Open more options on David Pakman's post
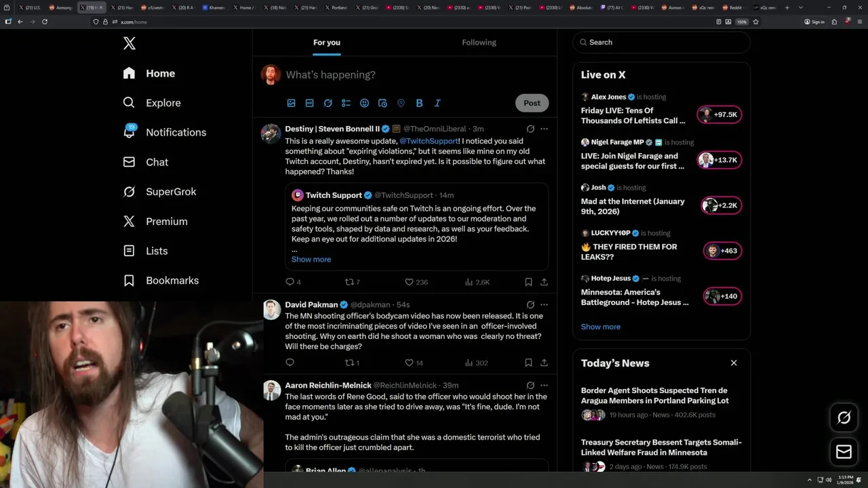868x488 pixels. (x=544, y=305)
